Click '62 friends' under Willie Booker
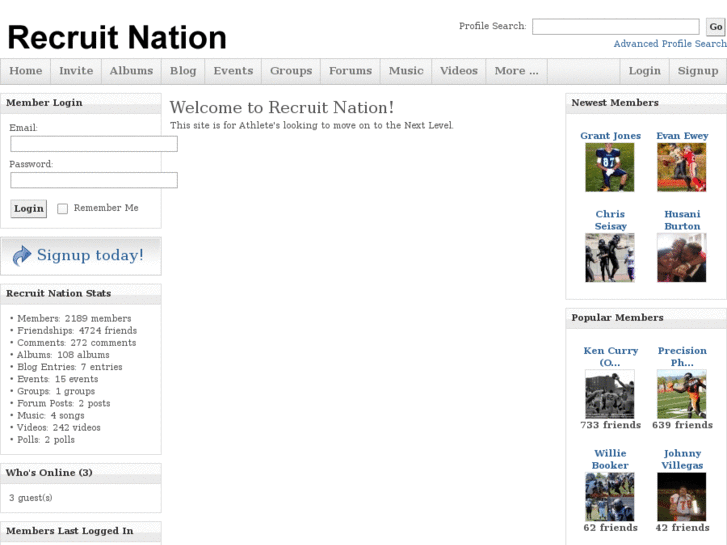727x545 pixels. click(x=610, y=528)
